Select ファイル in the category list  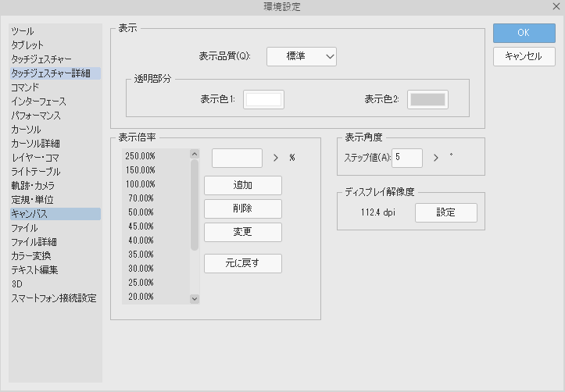55,228
